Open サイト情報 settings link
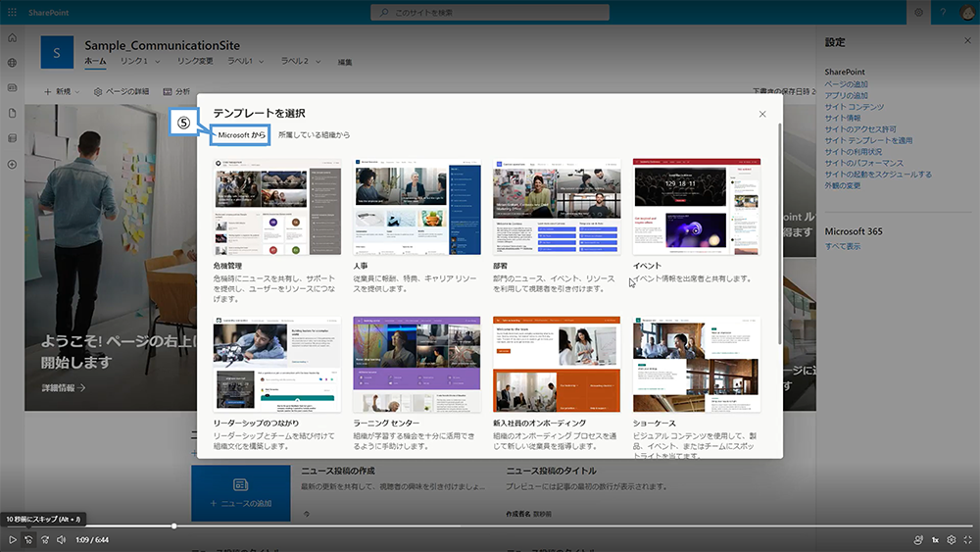Image resolution: width=980 pixels, height=552 pixels. [x=842, y=118]
